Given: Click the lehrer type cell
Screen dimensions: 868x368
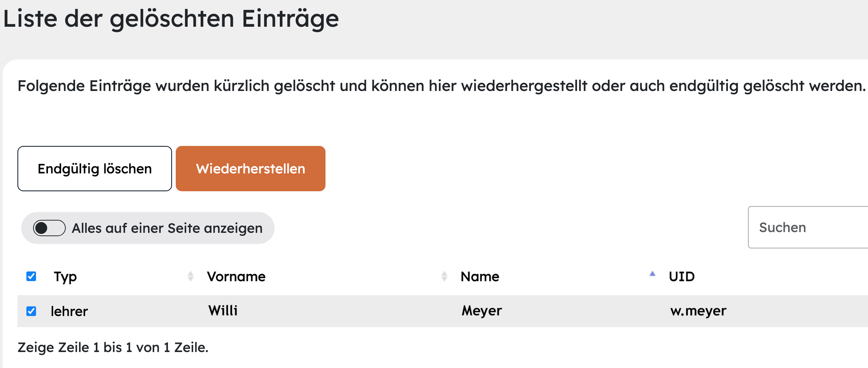Looking at the screenshot, I should click(69, 311).
